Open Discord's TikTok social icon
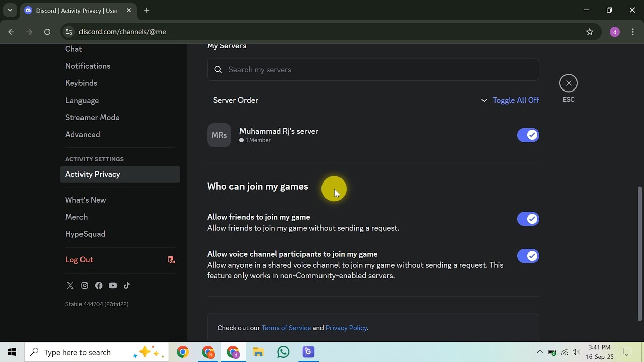Viewport: 644px width, 362px height. click(127, 285)
